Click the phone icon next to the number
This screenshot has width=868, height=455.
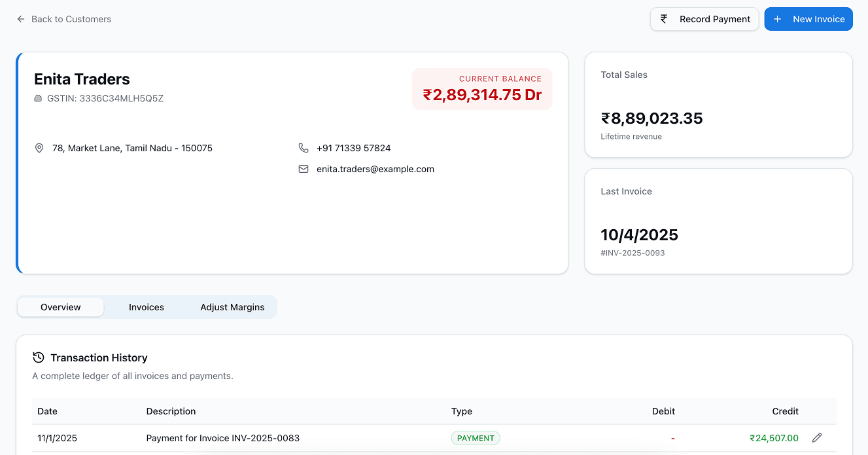304,148
